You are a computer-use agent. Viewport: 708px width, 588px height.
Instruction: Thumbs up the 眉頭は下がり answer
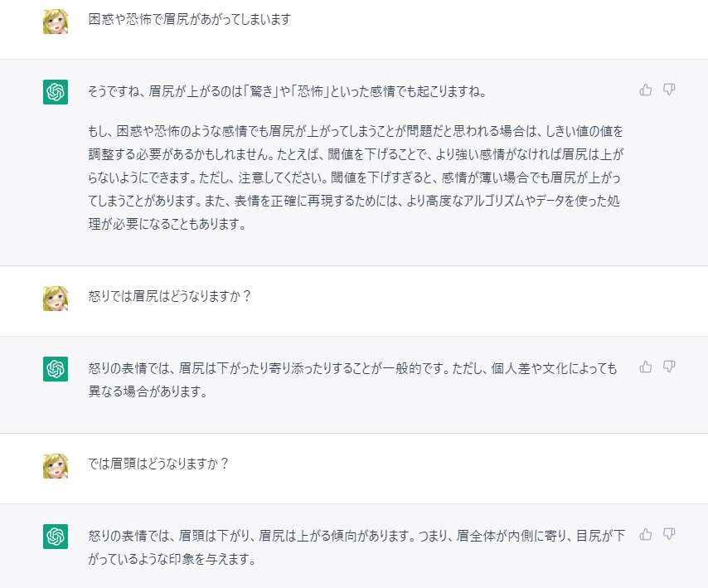pos(646,534)
